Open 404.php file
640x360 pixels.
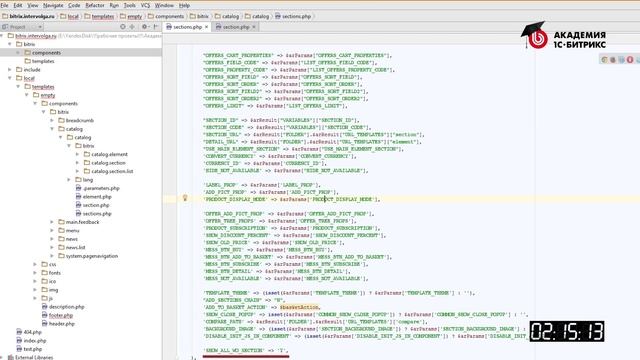[29, 332]
